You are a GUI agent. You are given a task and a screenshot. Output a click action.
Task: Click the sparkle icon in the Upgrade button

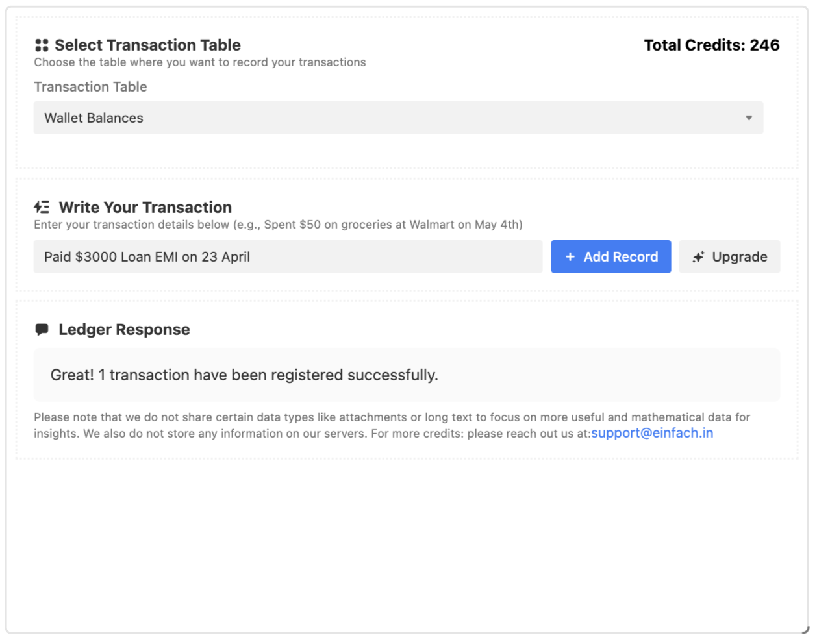click(x=699, y=257)
